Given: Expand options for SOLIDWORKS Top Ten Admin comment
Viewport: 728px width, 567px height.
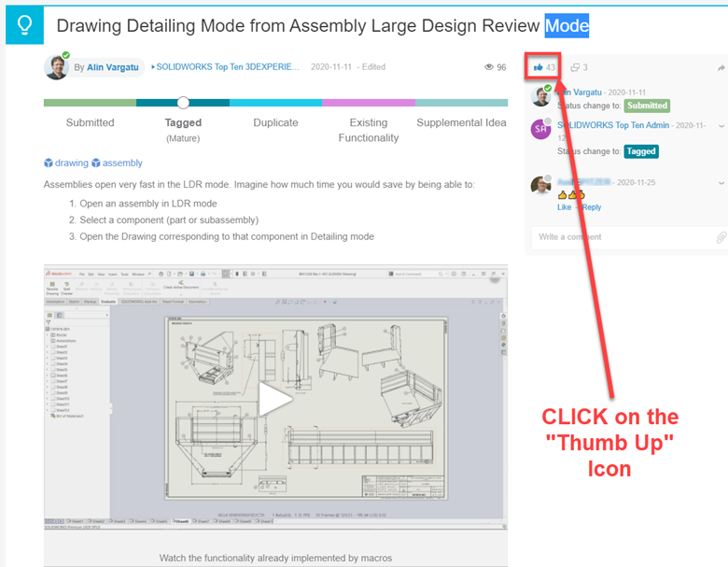Looking at the screenshot, I should pos(721,126).
